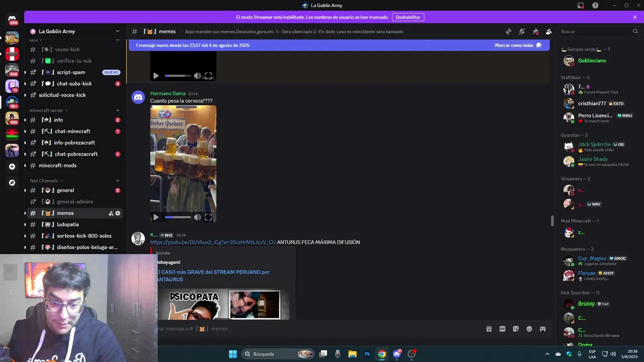Create channel in minecraft server category
The width and height of the screenshot is (644, 362).
118,110
